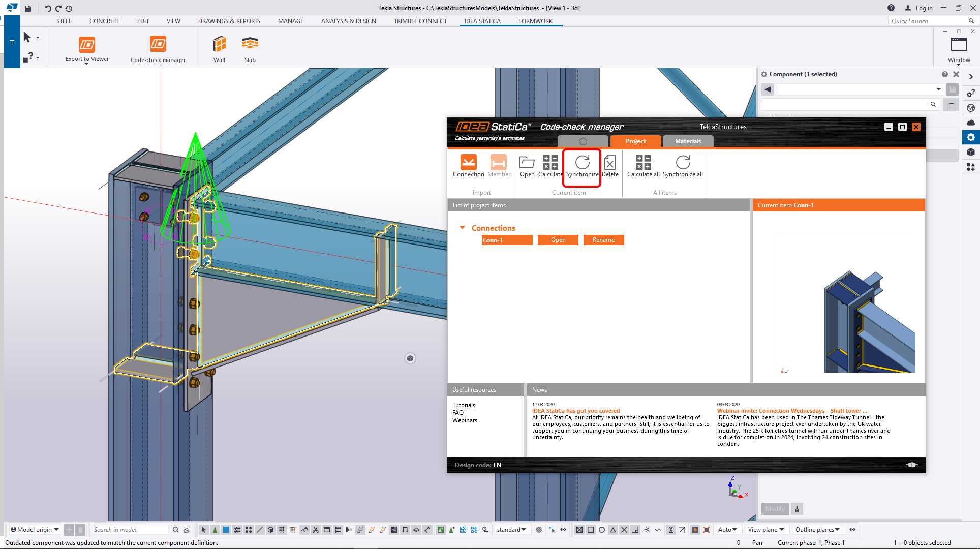Switch to the Materials tab

688,141
